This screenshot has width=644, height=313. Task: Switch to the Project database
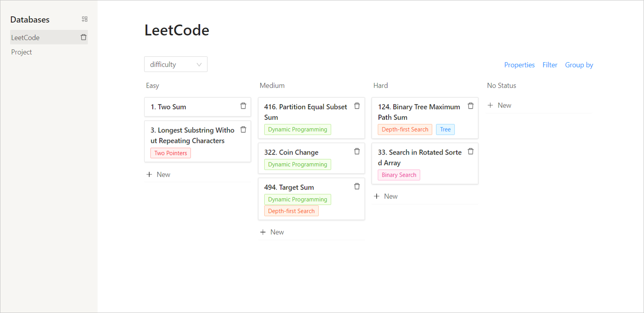click(22, 52)
